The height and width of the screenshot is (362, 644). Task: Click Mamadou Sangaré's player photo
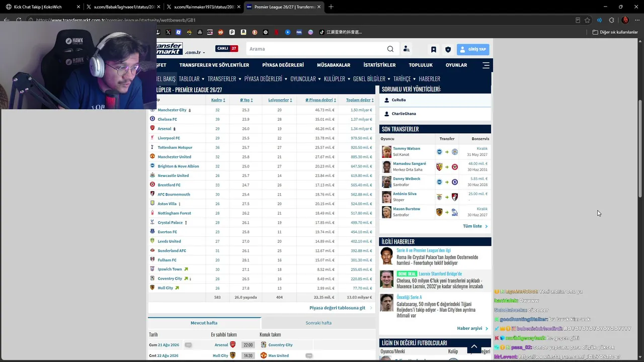tap(386, 167)
